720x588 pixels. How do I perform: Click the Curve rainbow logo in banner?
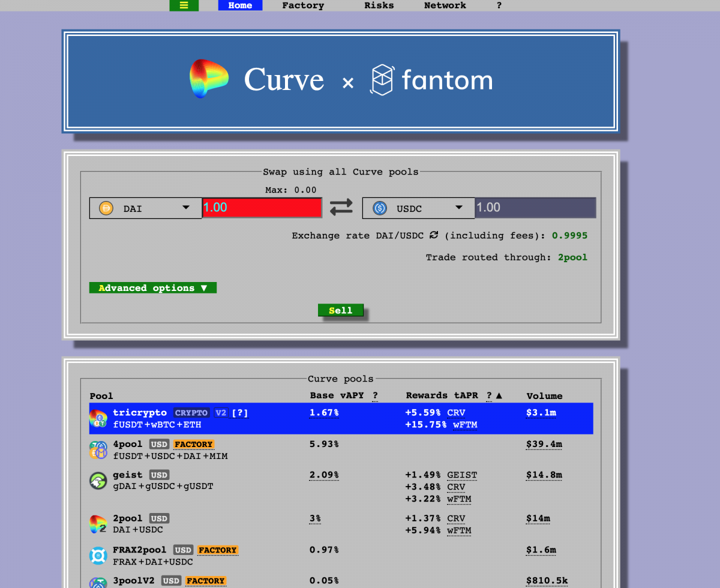click(208, 79)
